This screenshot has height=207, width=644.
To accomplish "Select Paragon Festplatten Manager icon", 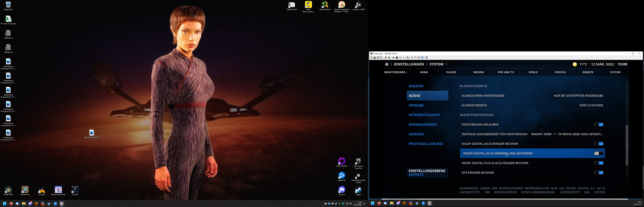I will (342, 7).
